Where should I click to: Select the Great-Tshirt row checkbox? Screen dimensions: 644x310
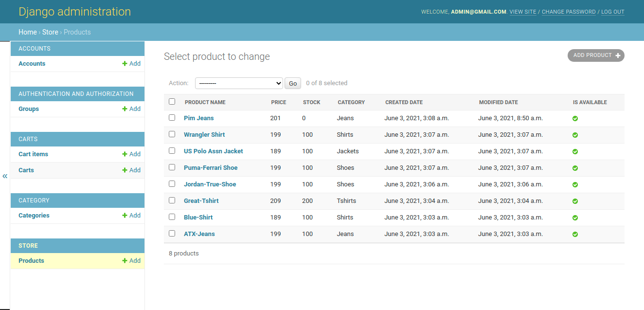pyautogui.click(x=172, y=201)
